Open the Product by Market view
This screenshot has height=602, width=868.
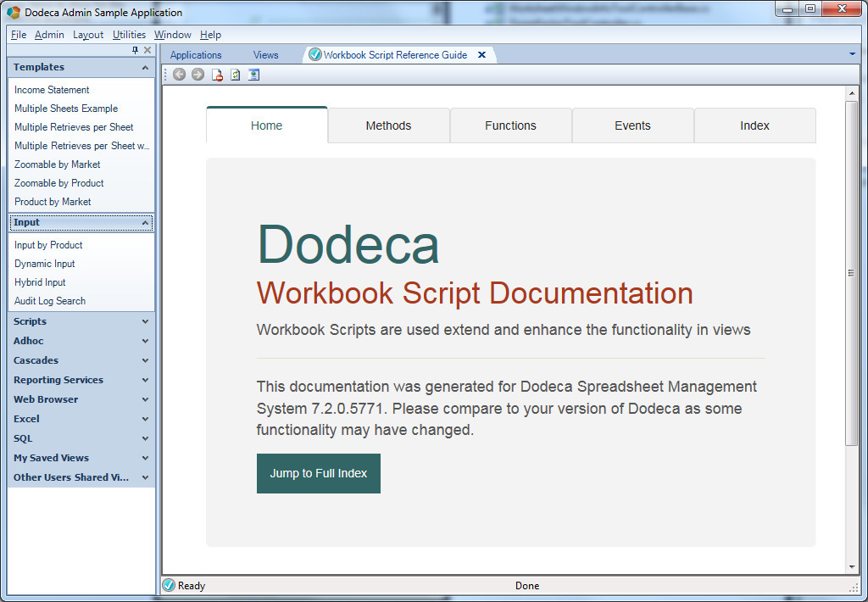click(x=53, y=202)
